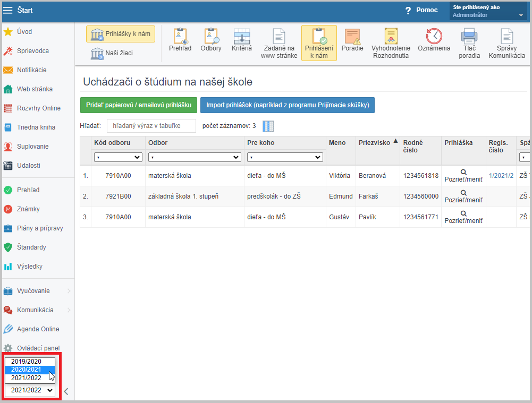Open Ovládací panel gear icon
532x403 pixels.
tap(8, 348)
